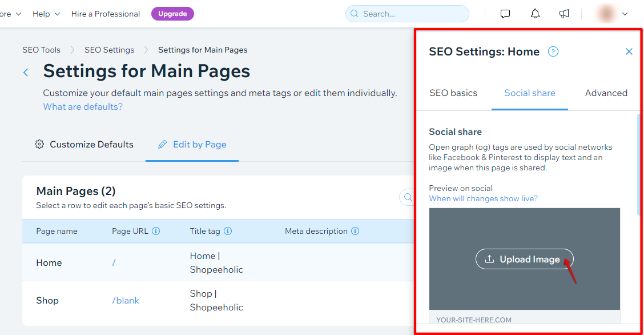This screenshot has height=335, width=644.
Task: Click info icon beside Meta description
Action: [x=355, y=232]
